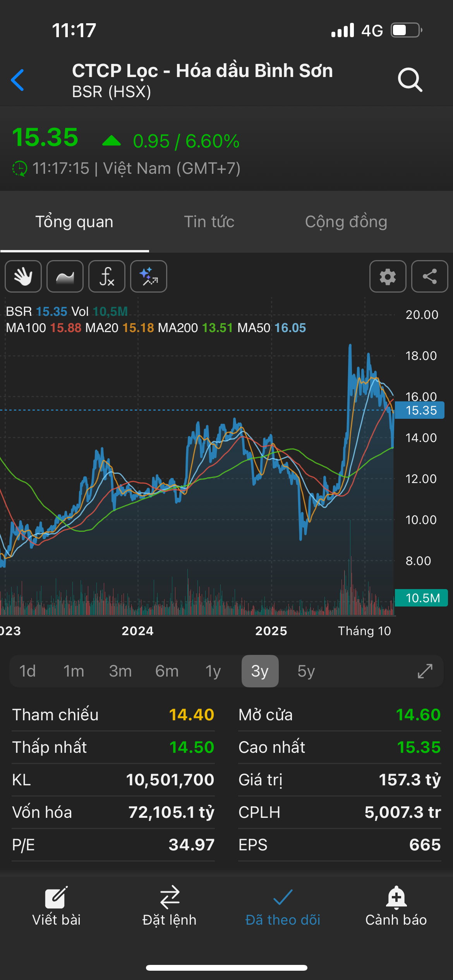
Task: Open the stock search magnifier
Action: (x=410, y=80)
